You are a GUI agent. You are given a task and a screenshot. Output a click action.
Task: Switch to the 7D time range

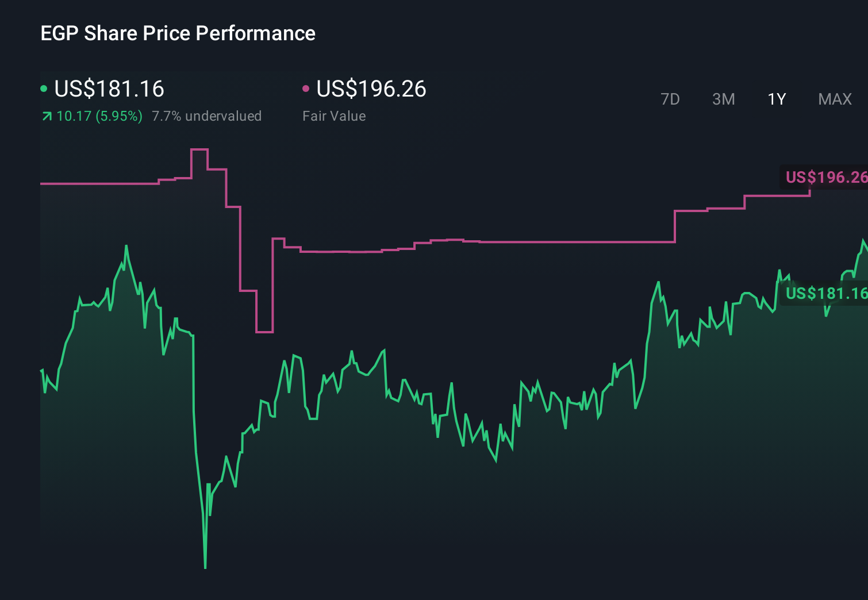(670, 99)
